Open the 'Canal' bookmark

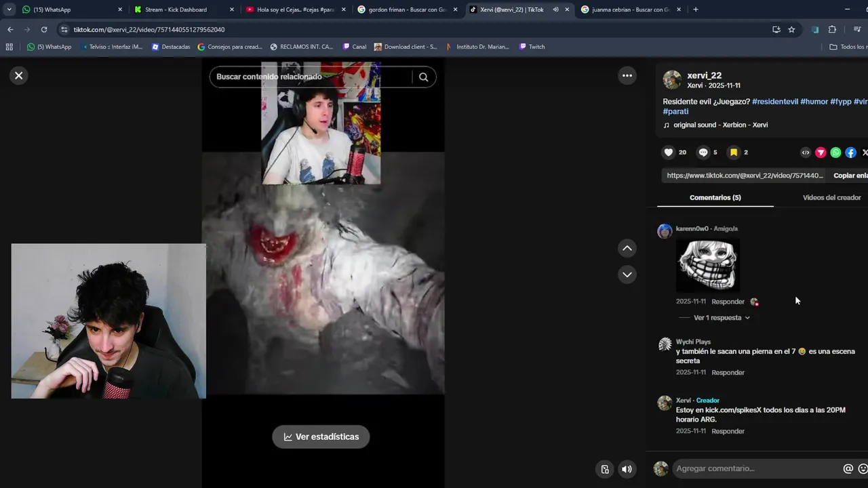[x=355, y=47]
